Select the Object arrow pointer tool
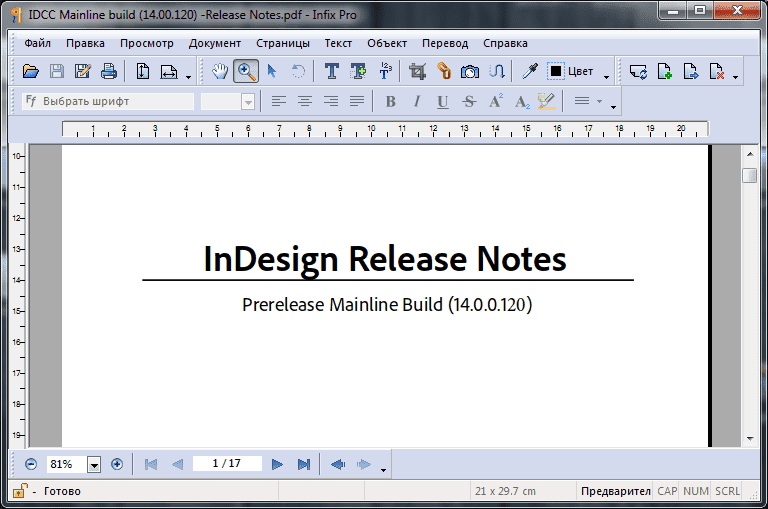Image resolution: width=768 pixels, height=509 pixels. click(272, 72)
